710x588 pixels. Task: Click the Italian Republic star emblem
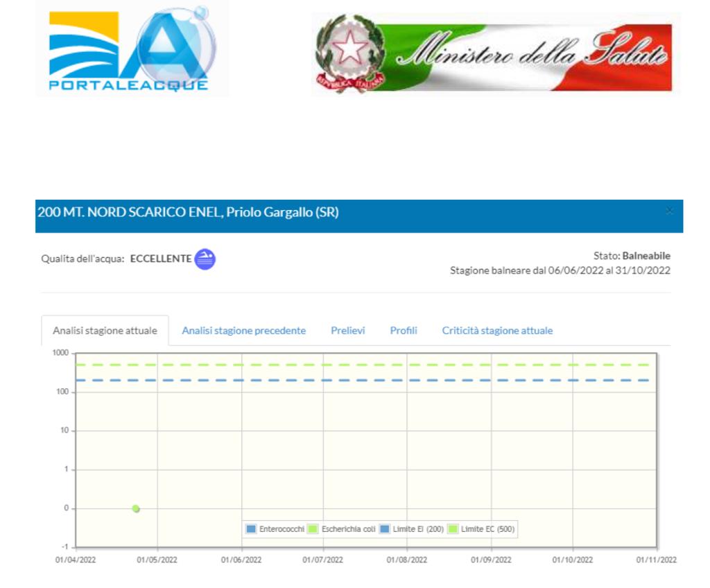tap(350, 52)
